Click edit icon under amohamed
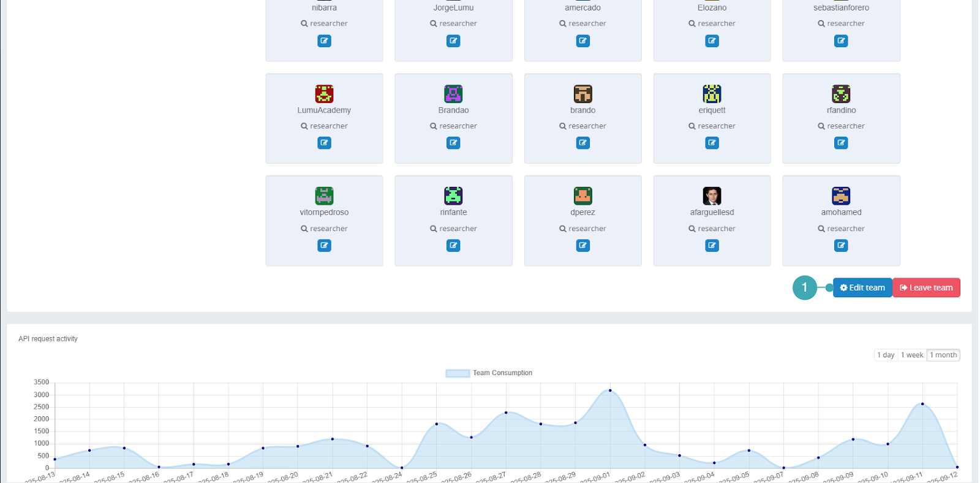This screenshot has height=483, width=980. (841, 245)
